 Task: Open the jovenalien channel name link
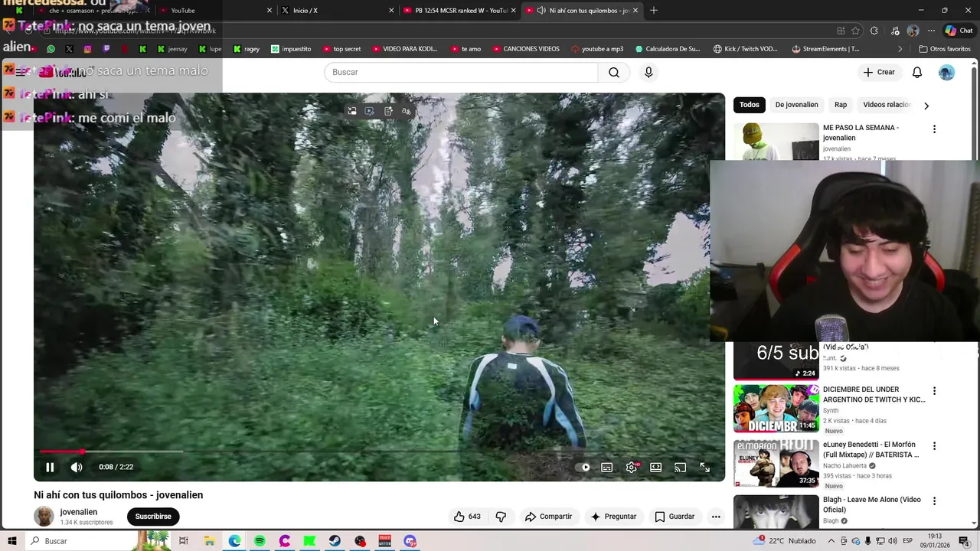[x=79, y=512]
